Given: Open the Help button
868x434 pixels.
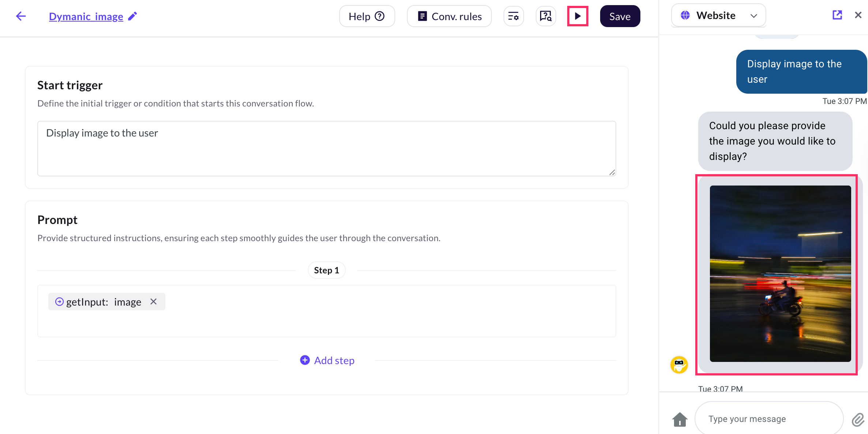Looking at the screenshot, I should (x=367, y=16).
